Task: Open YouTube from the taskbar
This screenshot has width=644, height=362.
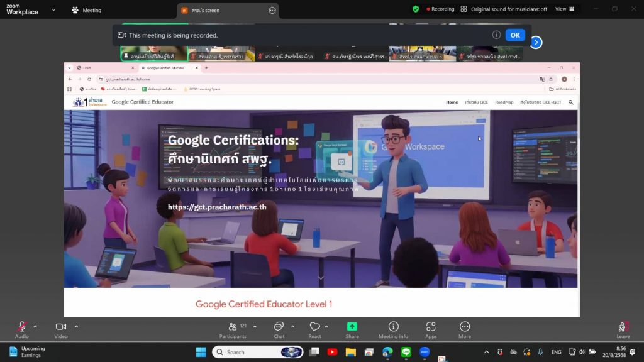Action: (332, 352)
